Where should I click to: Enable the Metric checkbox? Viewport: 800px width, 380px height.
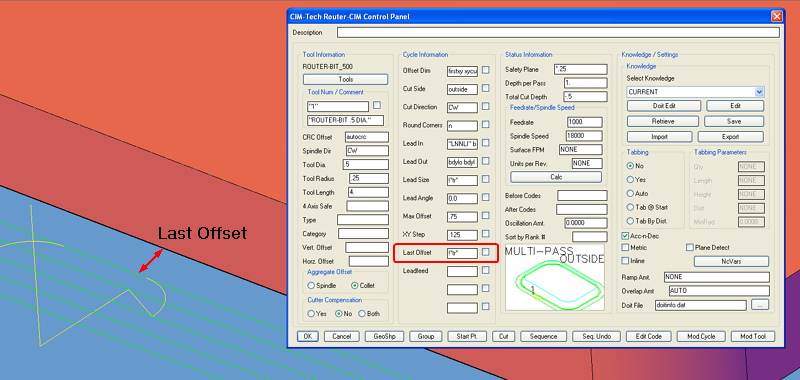point(625,247)
